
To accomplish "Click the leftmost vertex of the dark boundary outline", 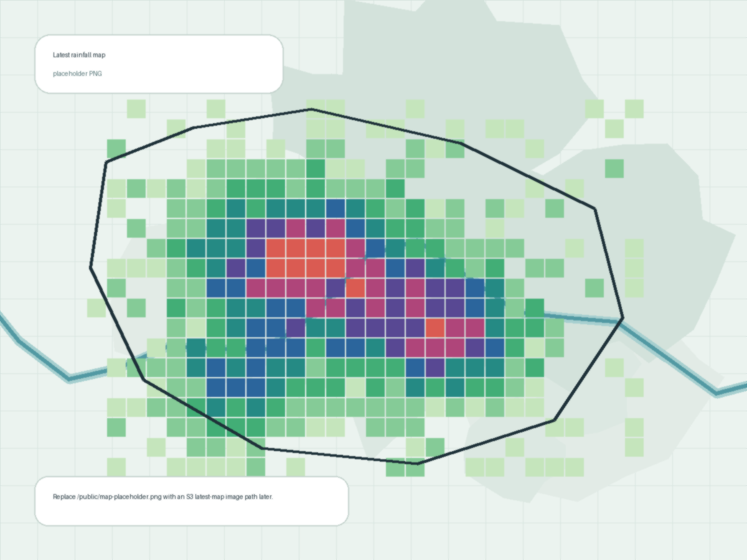I will pos(91,268).
